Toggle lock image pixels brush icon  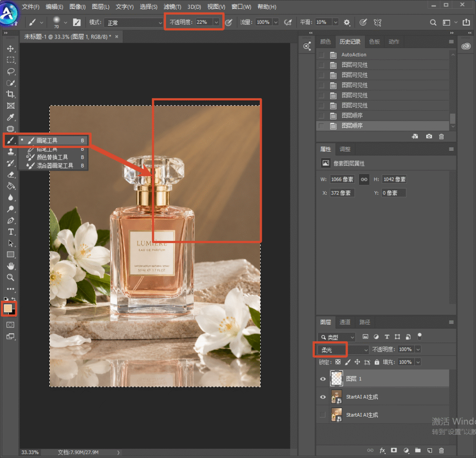(x=348, y=362)
